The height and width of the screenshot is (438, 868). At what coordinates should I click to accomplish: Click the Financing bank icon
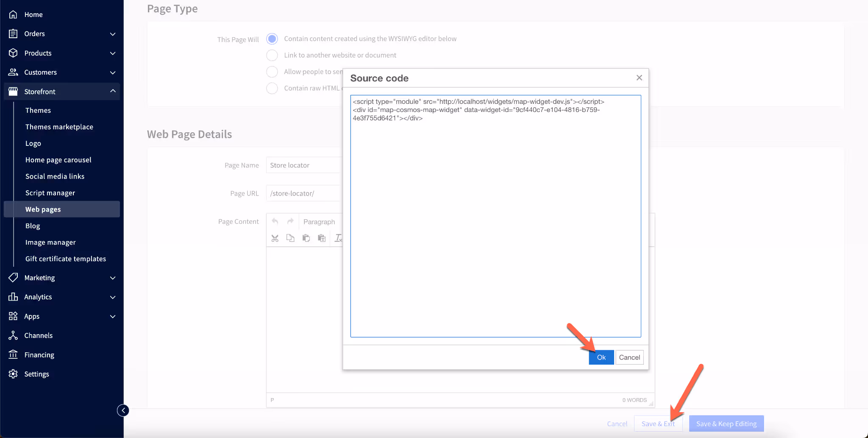pos(13,354)
